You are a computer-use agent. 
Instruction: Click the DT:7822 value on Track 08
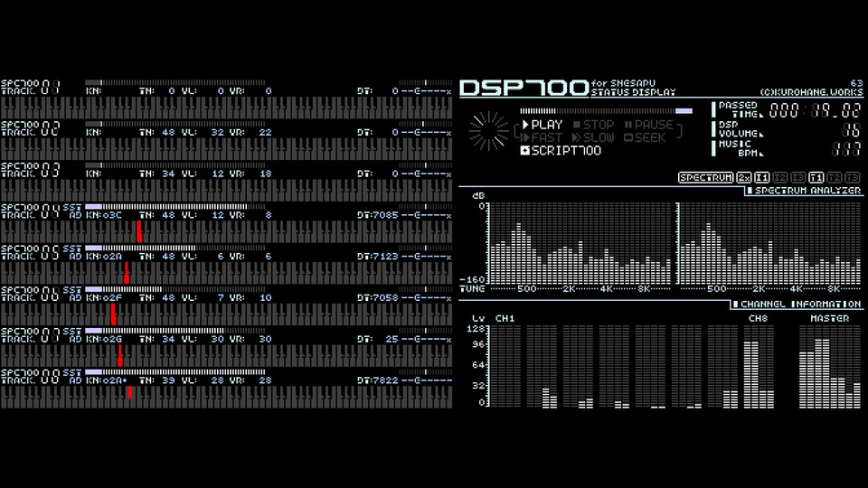(x=378, y=380)
